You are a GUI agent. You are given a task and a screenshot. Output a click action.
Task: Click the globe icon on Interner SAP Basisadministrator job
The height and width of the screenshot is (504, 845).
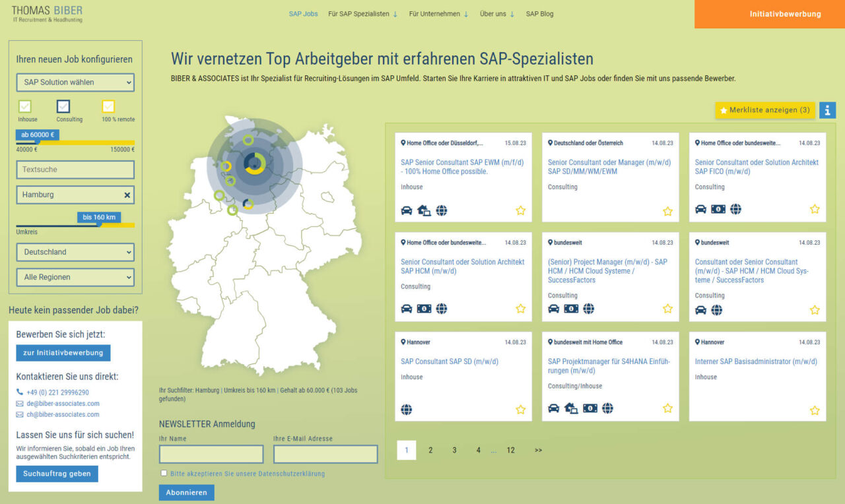tap(701, 410)
